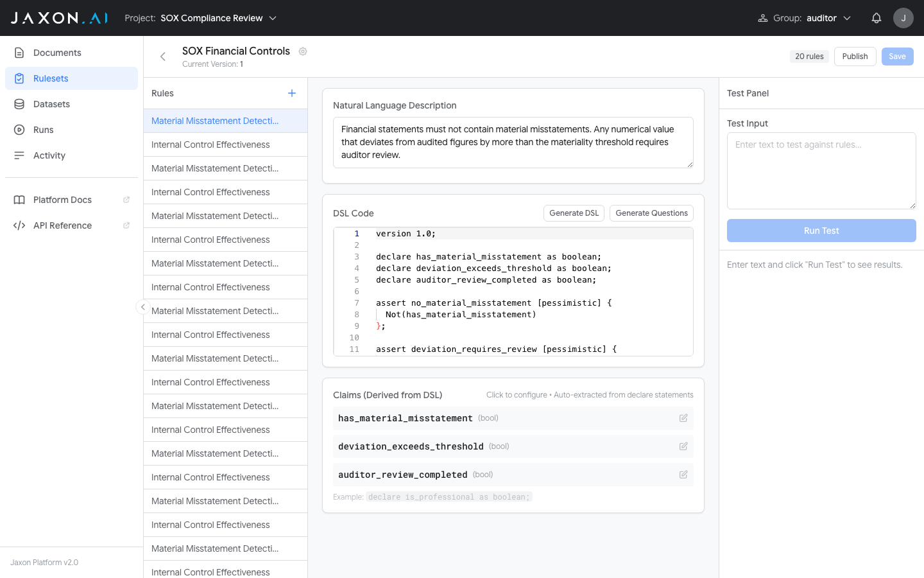Go to Documents in the sidebar
Image resolution: width=924 pixels, height=578 pixels.
coord(57,53)
